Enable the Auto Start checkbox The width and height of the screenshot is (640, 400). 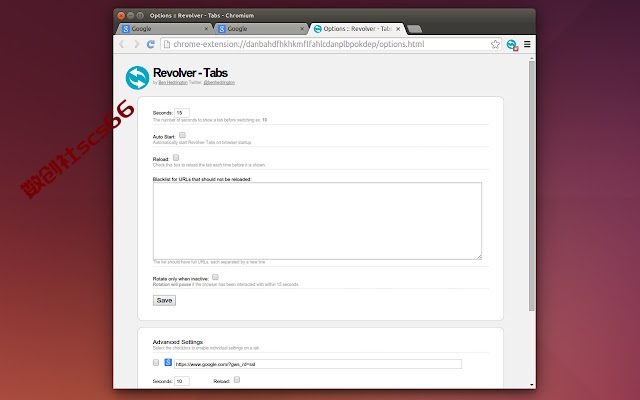tap(182, 135)
